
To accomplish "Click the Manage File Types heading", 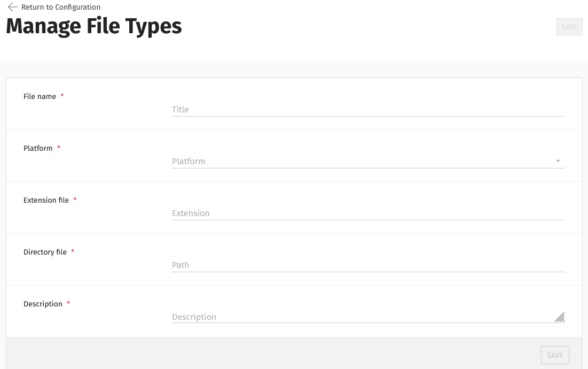I will [x=94, y=26].
